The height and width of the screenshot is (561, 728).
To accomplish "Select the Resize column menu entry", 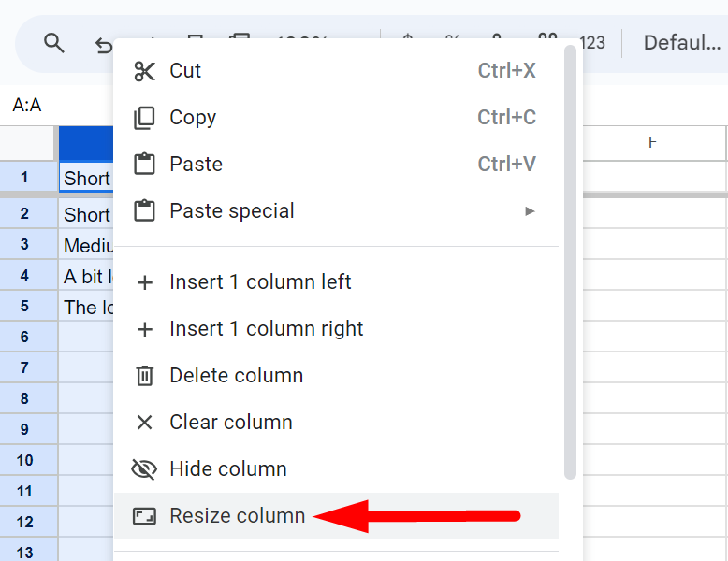I will (x=238, y=516).
